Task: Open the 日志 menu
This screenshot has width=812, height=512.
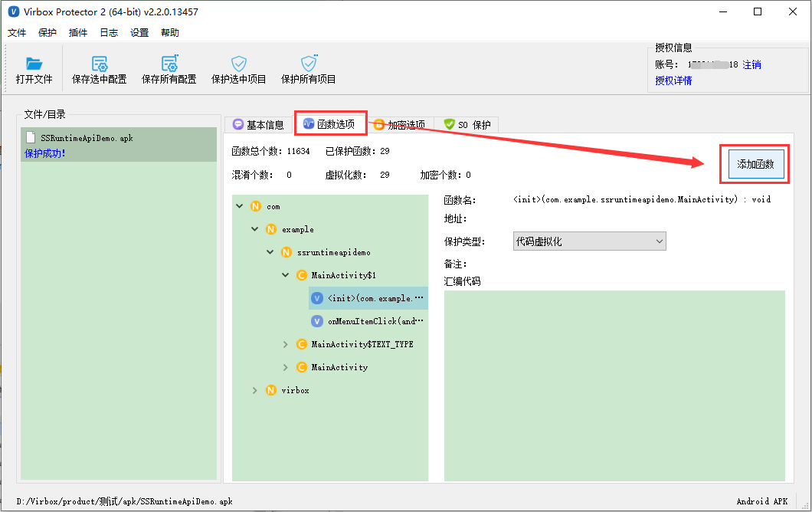Action: (109, 33)
